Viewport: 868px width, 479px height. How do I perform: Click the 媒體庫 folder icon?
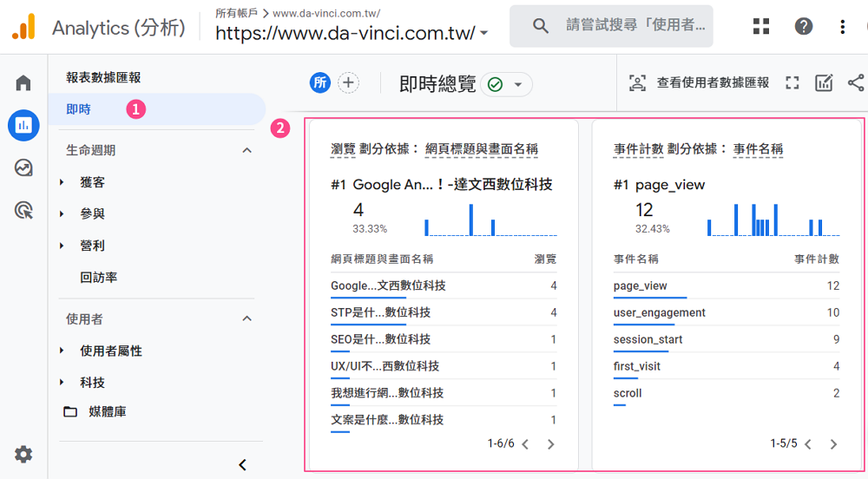[x=70, y=411]
